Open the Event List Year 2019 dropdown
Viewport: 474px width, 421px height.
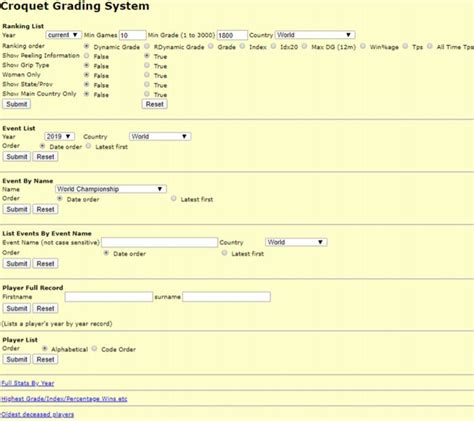point(59,136)
